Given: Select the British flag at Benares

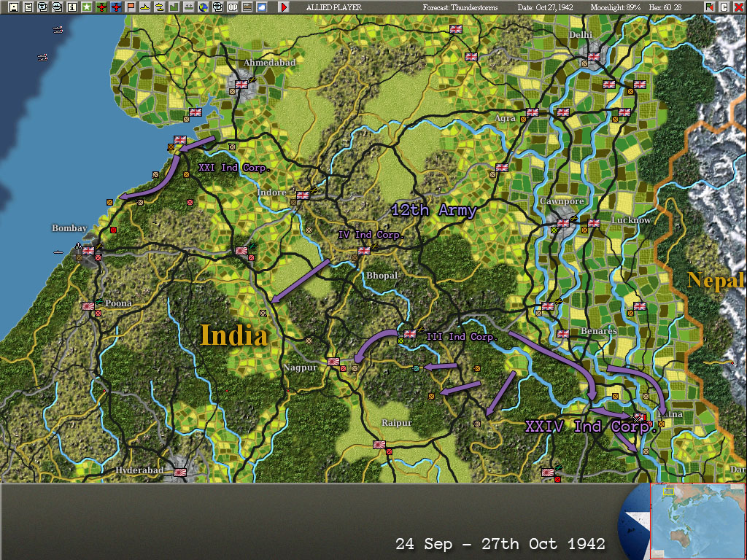Looking at the screenshot, I should [563, 334].
